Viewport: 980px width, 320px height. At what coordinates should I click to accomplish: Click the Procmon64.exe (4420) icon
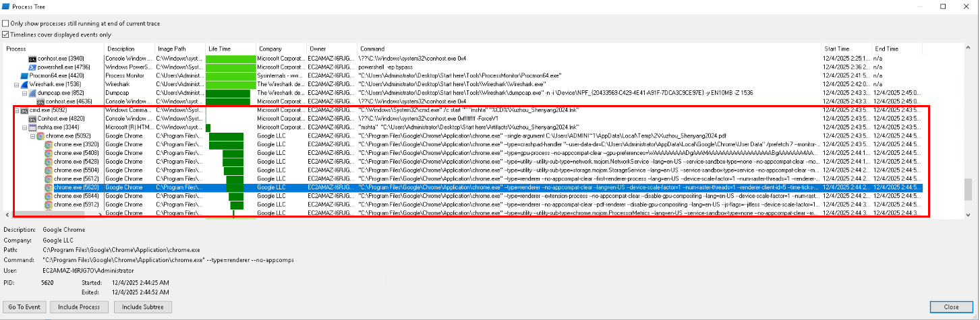tap(24, 76)
